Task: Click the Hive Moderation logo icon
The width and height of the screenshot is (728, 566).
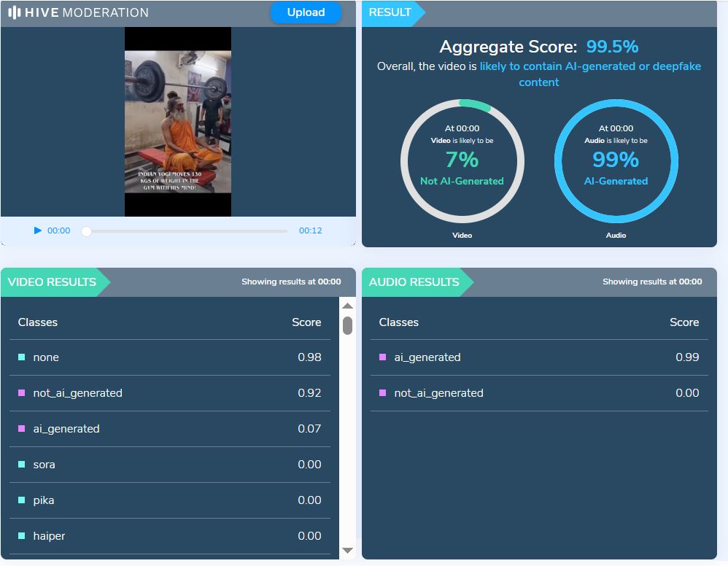Action: point(14,12)
